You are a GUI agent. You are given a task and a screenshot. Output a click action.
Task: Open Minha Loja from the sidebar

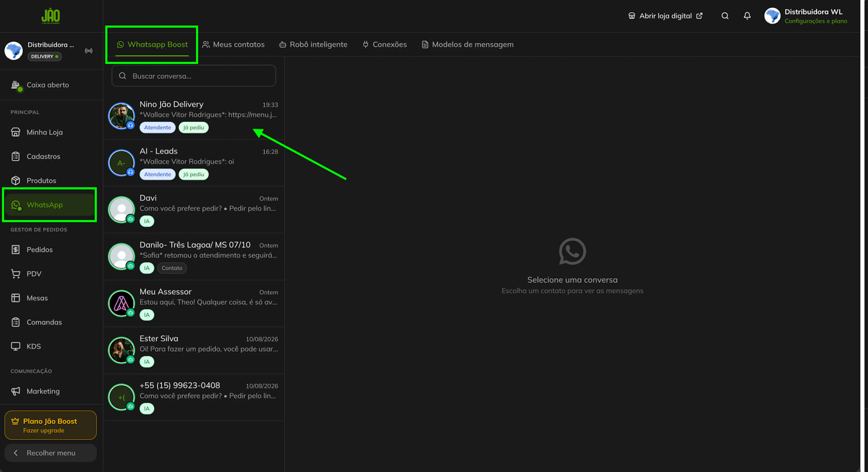(x=51, y=132)
